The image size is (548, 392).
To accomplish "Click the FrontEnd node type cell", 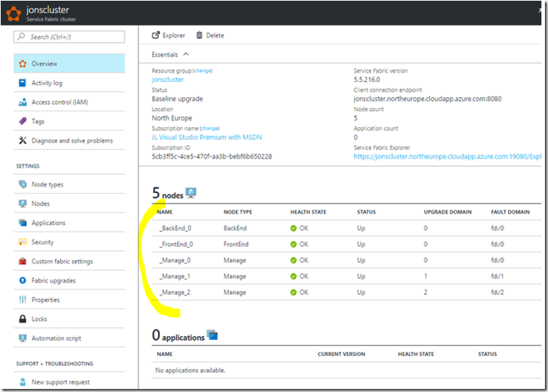I will [x=236, y=244].
